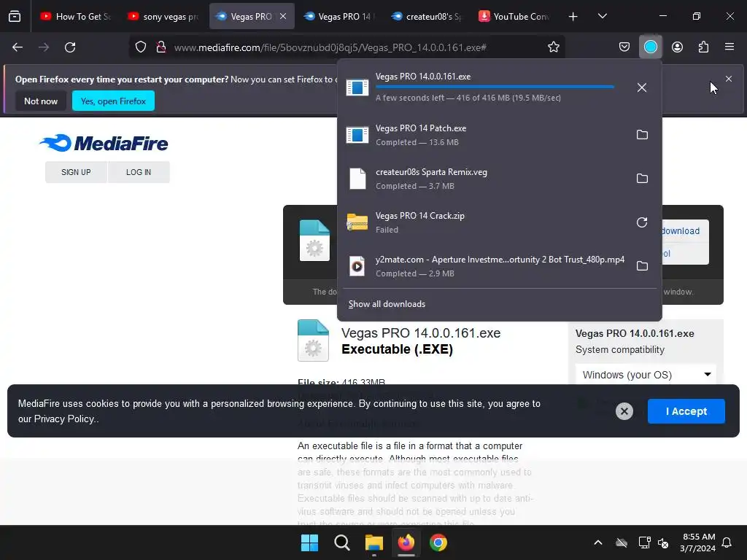Viewport: 747px width, 560px height.
Task: Retry the failed Vegas PRO 14 Crack.zip download
Action: tap(642, 222)
